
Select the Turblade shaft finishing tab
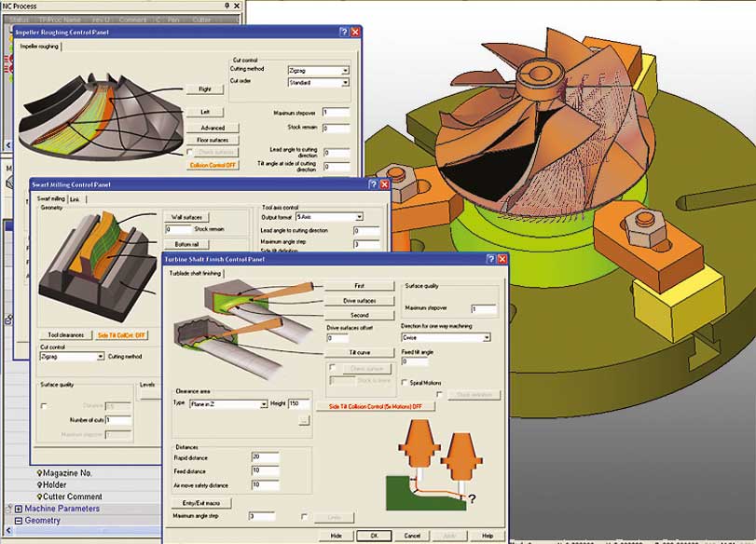click(x=195, y=273)
